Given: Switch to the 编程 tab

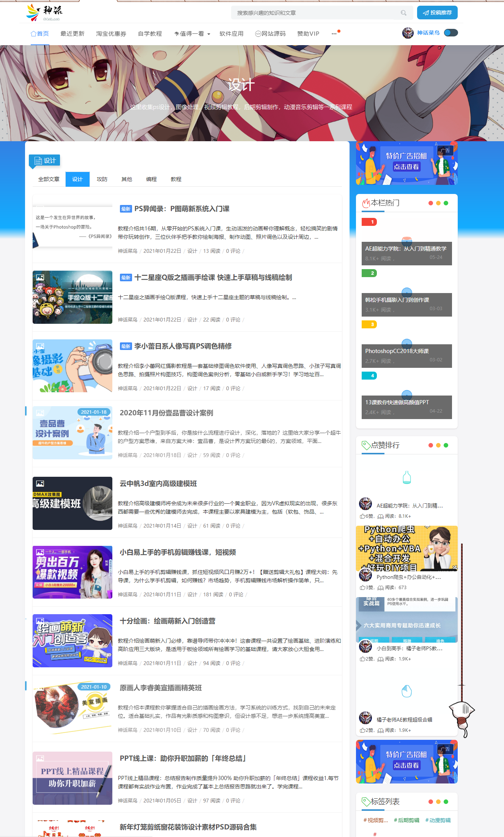Looking at the screenshot, I should coord(151,179).
